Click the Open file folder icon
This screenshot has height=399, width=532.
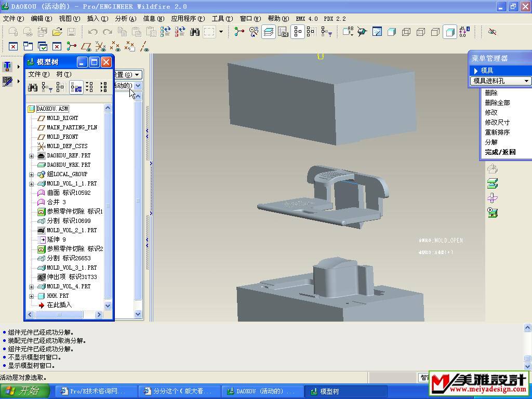pos(57,32)
